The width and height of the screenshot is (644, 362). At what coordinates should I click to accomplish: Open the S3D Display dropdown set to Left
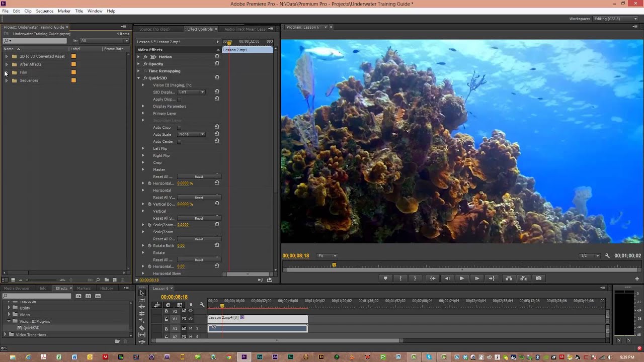pyautogui.click(x=191, y=92)
